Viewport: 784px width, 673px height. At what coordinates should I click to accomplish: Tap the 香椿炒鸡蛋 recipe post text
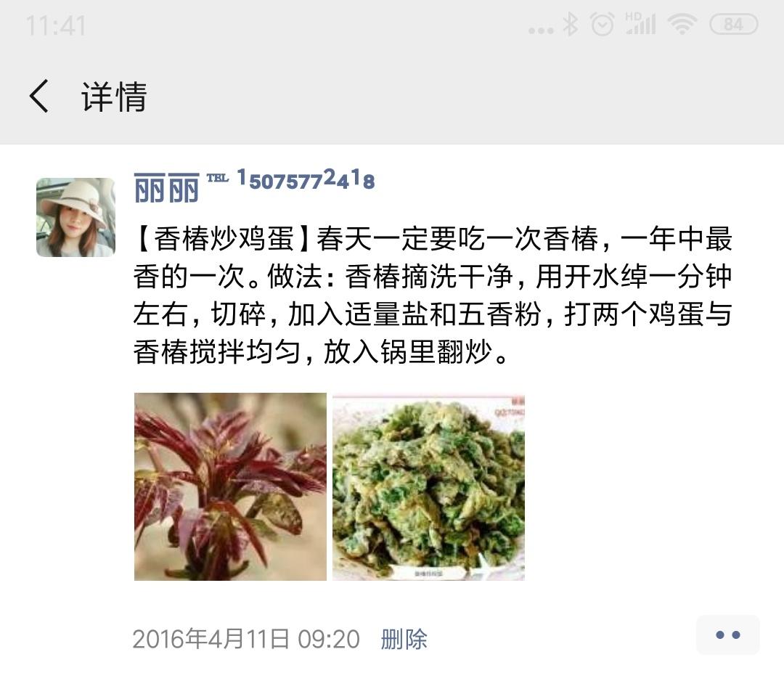tap(433, 295)
